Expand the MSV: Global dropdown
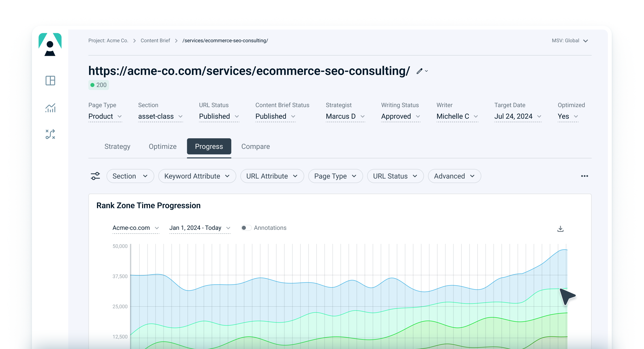The width and height of the screenshot is (644, 349). click(570, 41)
